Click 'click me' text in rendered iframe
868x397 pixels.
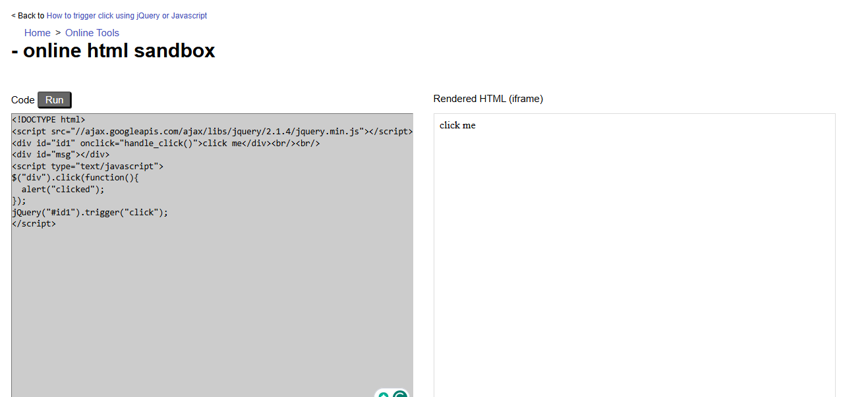pyautogui.click(x=457, y=125)
